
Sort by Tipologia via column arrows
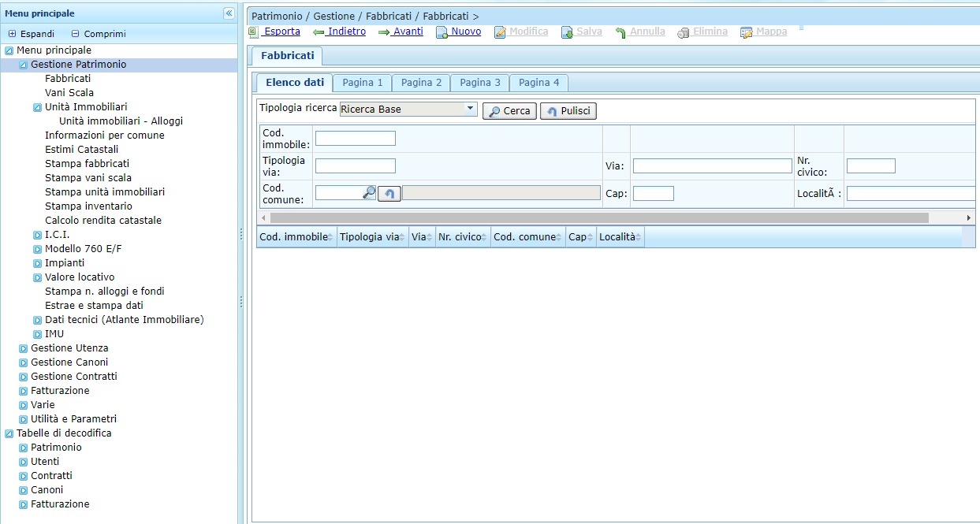pyautogui.click(x=403, y=237)
